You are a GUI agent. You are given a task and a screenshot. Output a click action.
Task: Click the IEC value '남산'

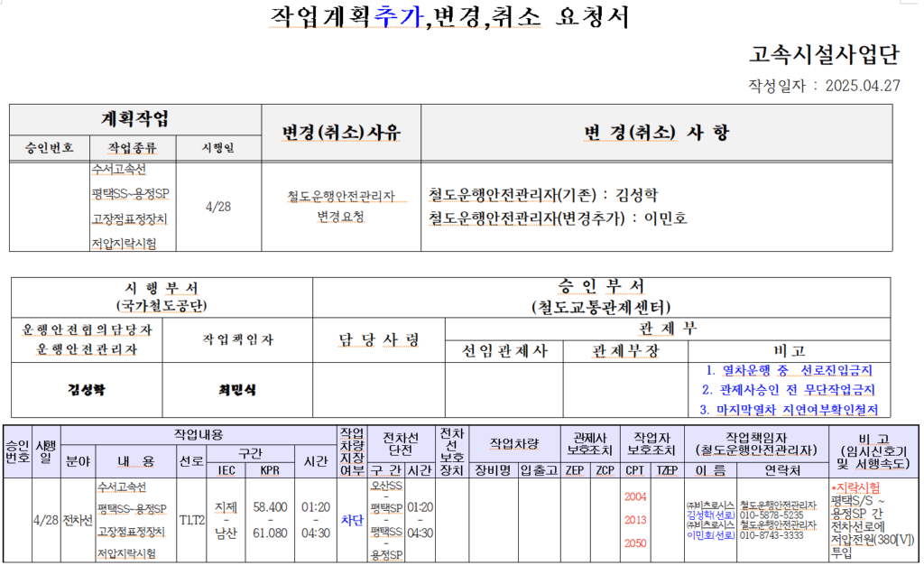(226, 533)
